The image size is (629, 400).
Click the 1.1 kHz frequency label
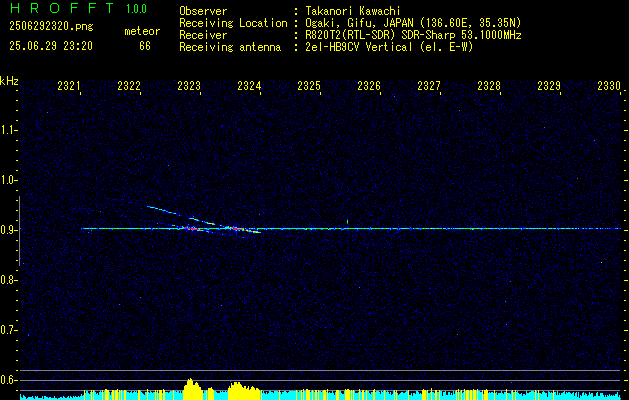coord(9,130)
